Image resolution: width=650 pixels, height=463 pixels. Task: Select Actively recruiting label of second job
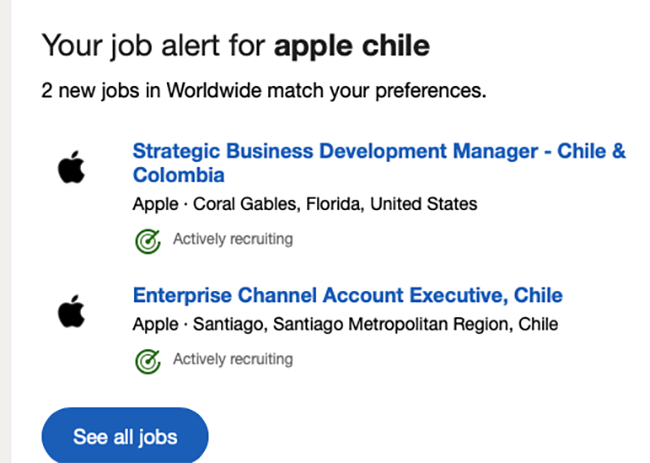pyautogui.click(x=233, y=359)
